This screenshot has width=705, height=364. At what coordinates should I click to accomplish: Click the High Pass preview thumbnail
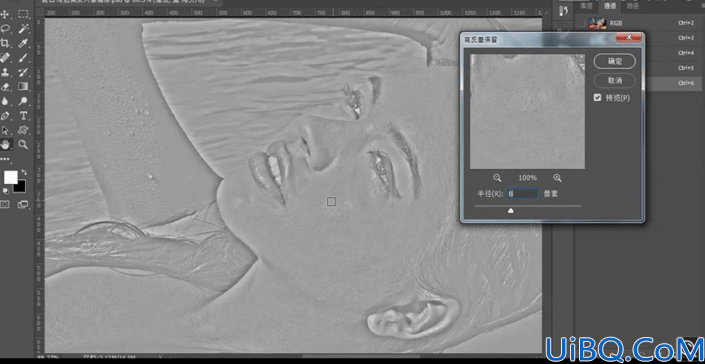pos(527,111)
